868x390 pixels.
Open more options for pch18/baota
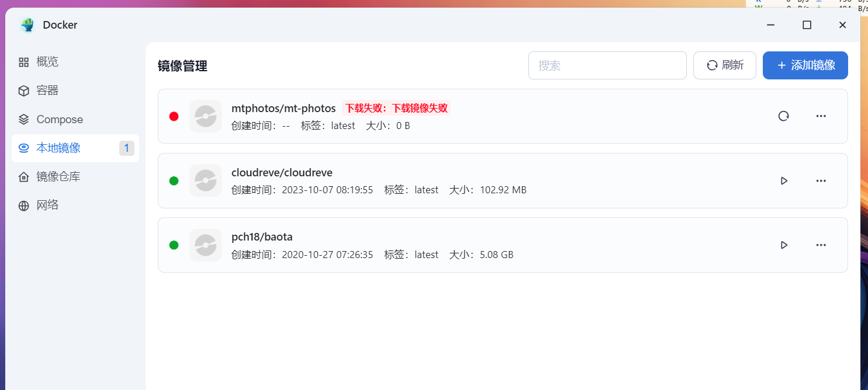pos(821,245)
